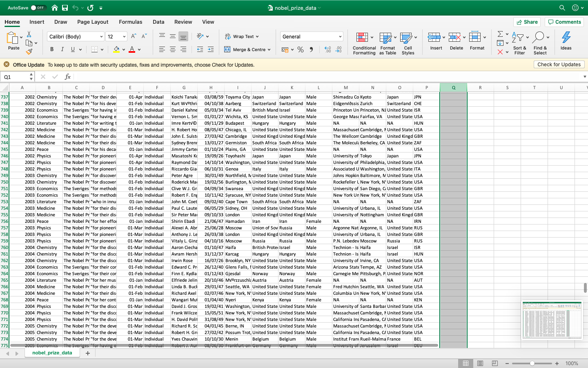Switch to the Formulas ribbon tab
Viewport: 588px width, 368px height.
[x=131, y=22]
